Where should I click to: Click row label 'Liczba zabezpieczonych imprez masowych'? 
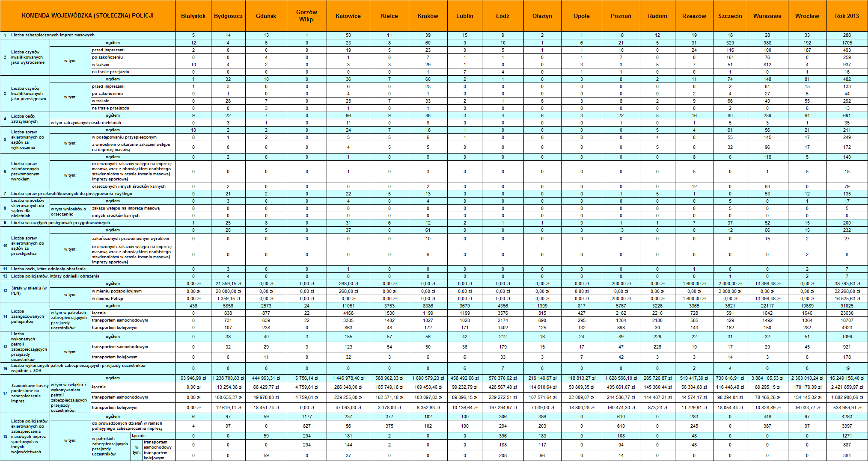[x=93, y=35]
